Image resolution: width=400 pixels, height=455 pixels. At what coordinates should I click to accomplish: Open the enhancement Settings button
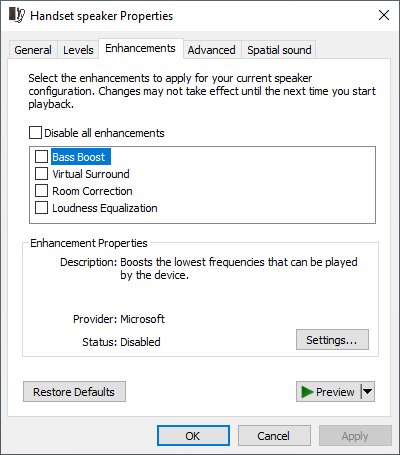coord(332,340)
